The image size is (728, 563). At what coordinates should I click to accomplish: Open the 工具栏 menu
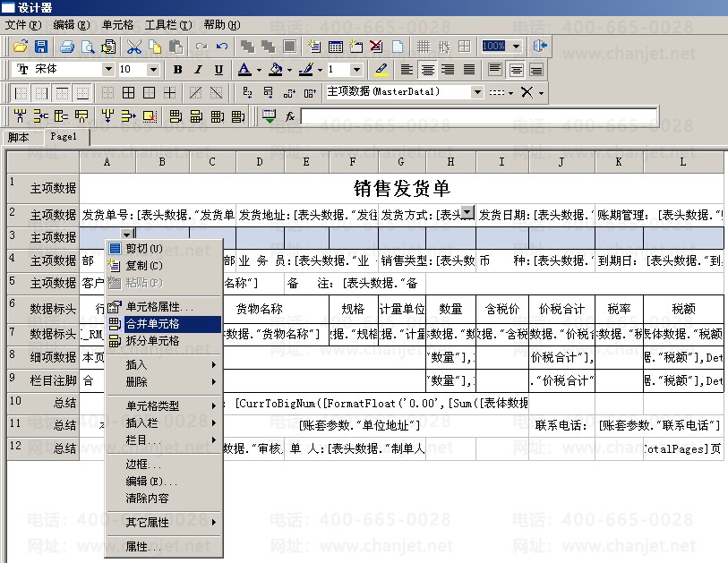click(168, 25)
